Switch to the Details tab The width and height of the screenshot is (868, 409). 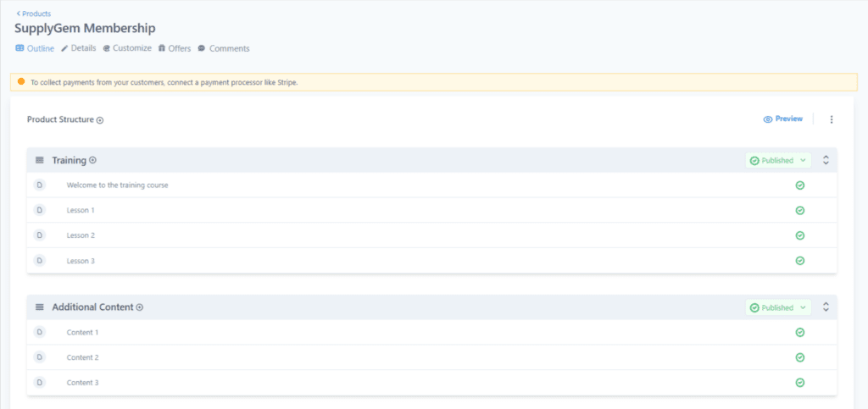tap(79, 48)
